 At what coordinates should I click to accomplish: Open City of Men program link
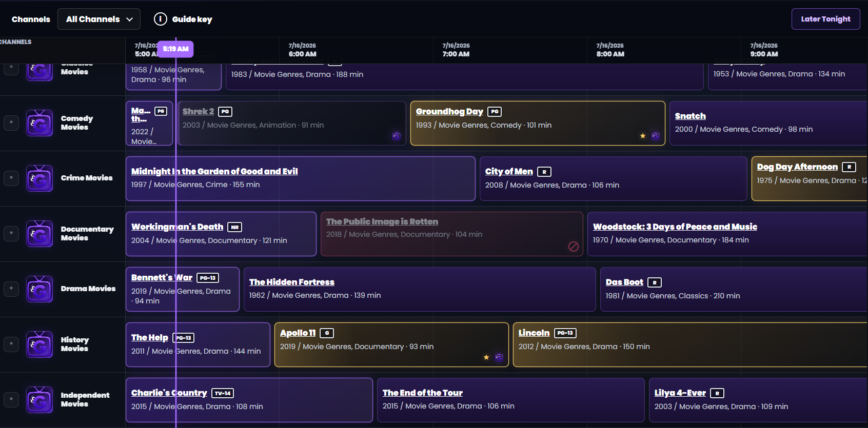point(509,171)
